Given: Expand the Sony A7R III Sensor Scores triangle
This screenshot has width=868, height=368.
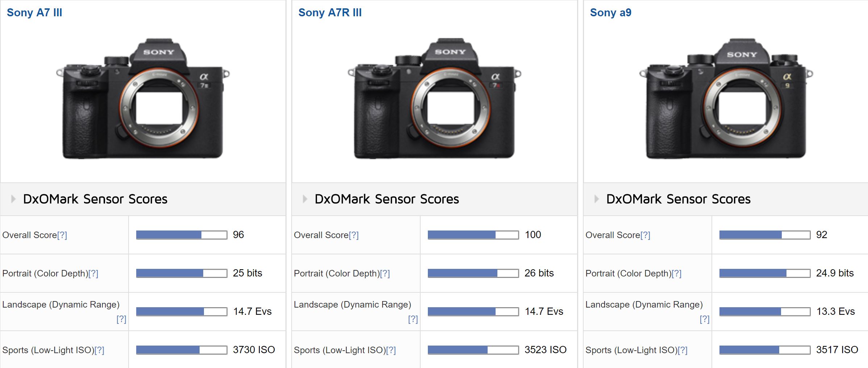Looking at the screenshot, I should (305, 199).
